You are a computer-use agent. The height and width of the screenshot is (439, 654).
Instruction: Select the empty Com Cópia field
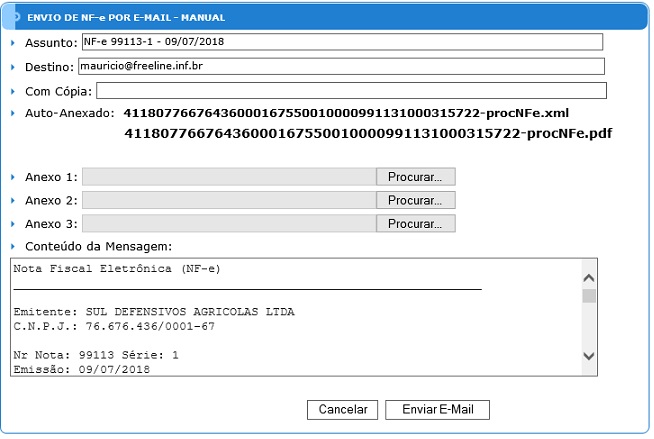pos(343,91)
